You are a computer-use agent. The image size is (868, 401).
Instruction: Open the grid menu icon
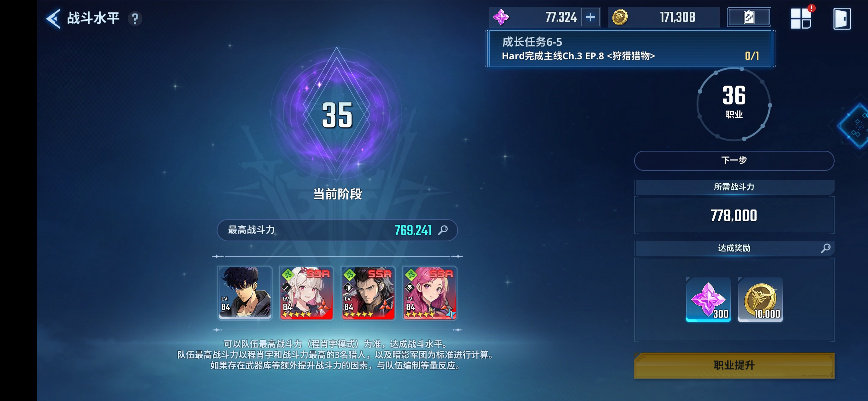pos(801,18)
